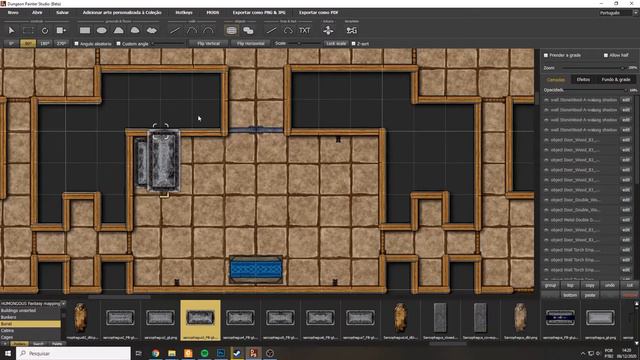Click the group button in layers panel
Screen dimensions: 640x360
pos(550,285)
